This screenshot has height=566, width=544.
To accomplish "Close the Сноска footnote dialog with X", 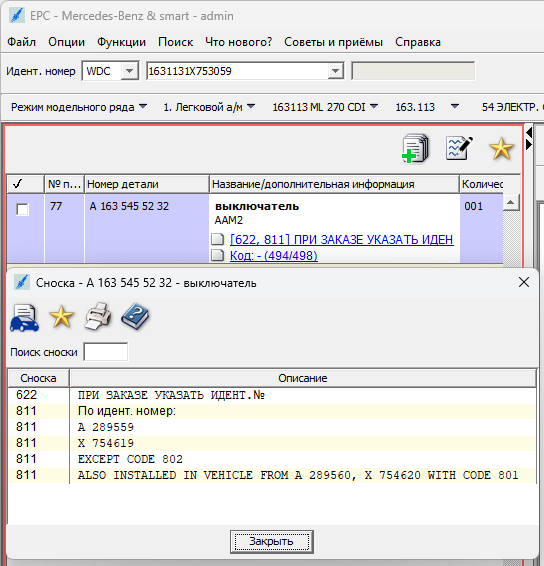I will tap(524, 282).
